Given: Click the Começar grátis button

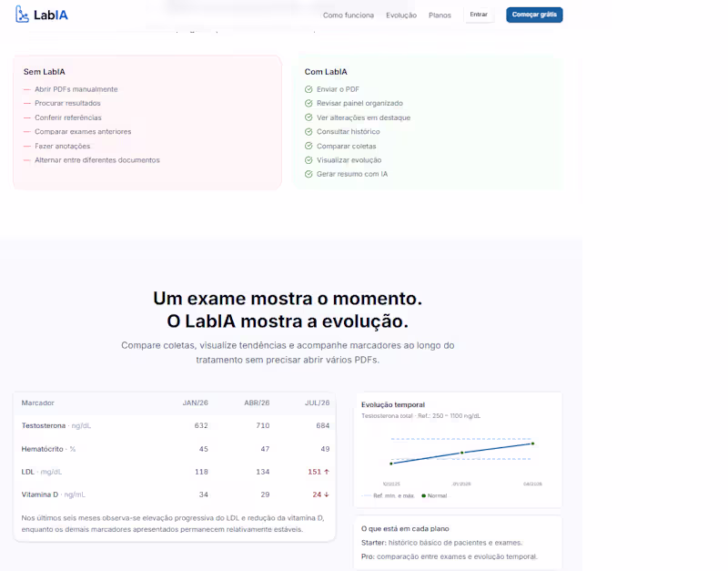Looking at the screenshot, I should [x=534, y=15].
